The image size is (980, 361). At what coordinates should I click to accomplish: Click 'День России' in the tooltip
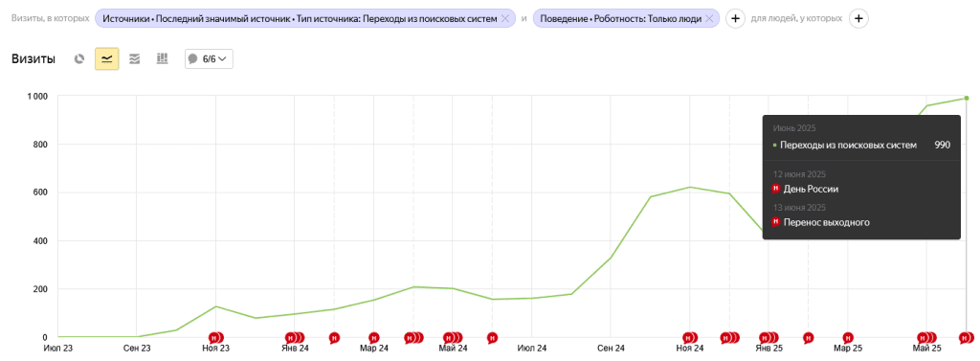[811, 189]
